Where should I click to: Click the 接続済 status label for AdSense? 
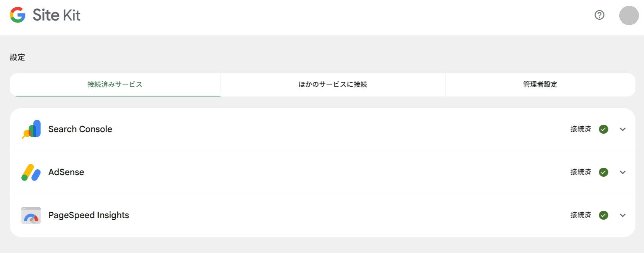point(581,172)
